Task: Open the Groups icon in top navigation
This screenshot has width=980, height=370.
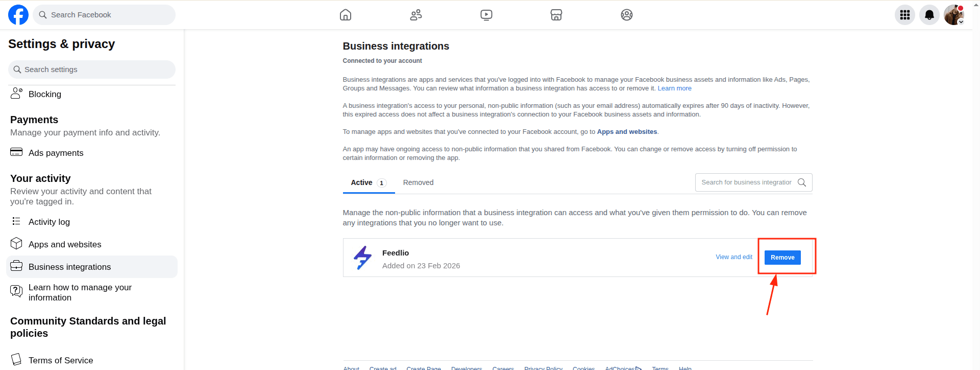Action: click(x=627, y=15)
